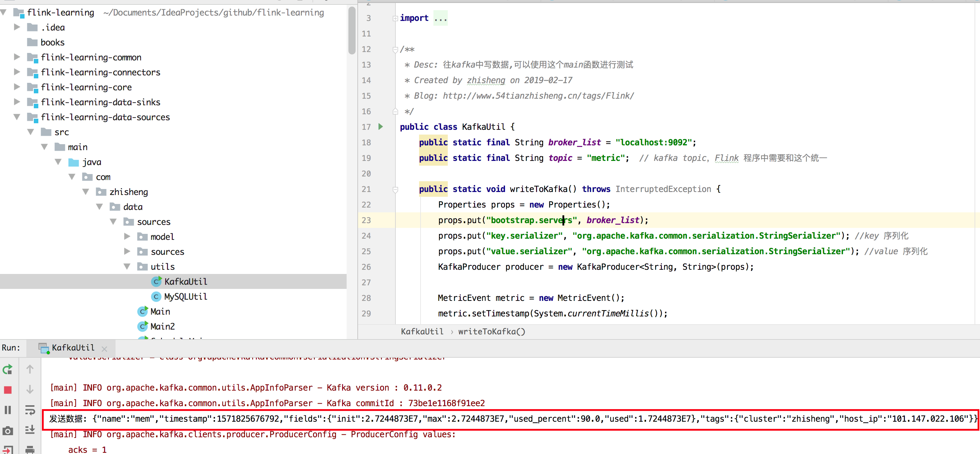Expand the .idea folder
This screenshot has height=454, width=980.
17,27
